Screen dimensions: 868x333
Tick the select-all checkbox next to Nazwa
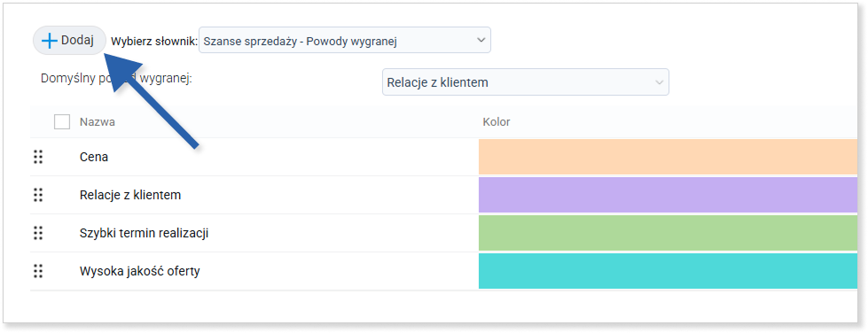tap(62, 121)
